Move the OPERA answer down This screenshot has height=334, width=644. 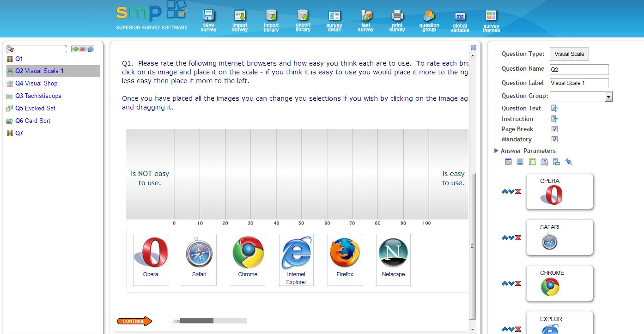(511, 191)
